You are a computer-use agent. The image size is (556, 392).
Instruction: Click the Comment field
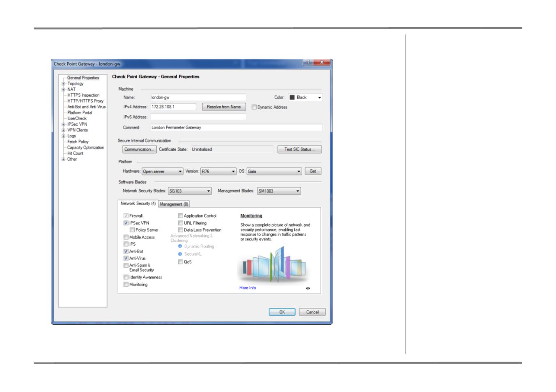coord(236,128)
